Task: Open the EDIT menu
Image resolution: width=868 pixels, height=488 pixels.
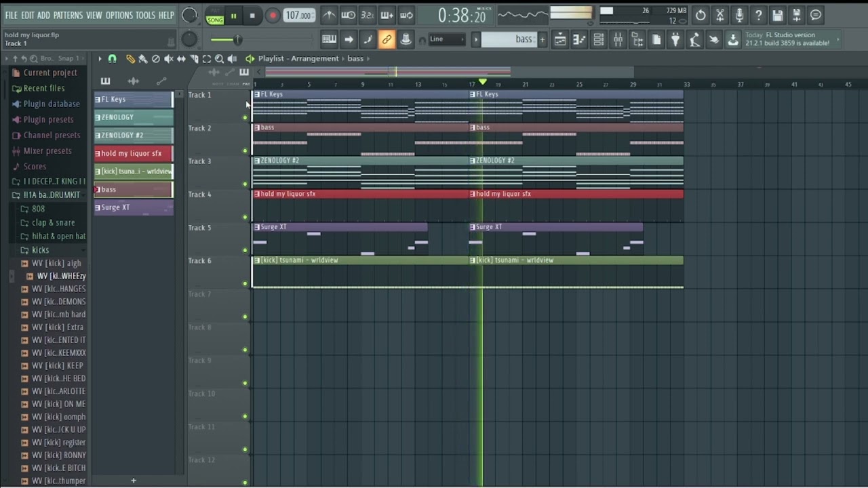Action: (28, 15)
